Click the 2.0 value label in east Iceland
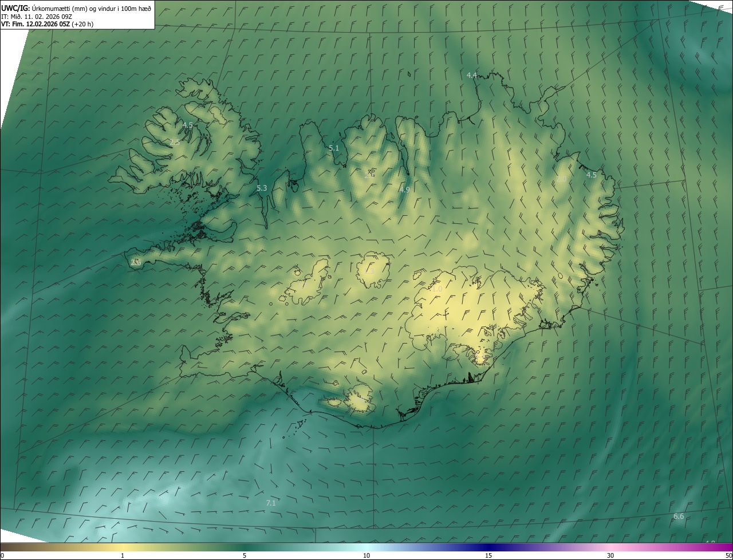Screen dimensions: 733x560 click(561, 179)
